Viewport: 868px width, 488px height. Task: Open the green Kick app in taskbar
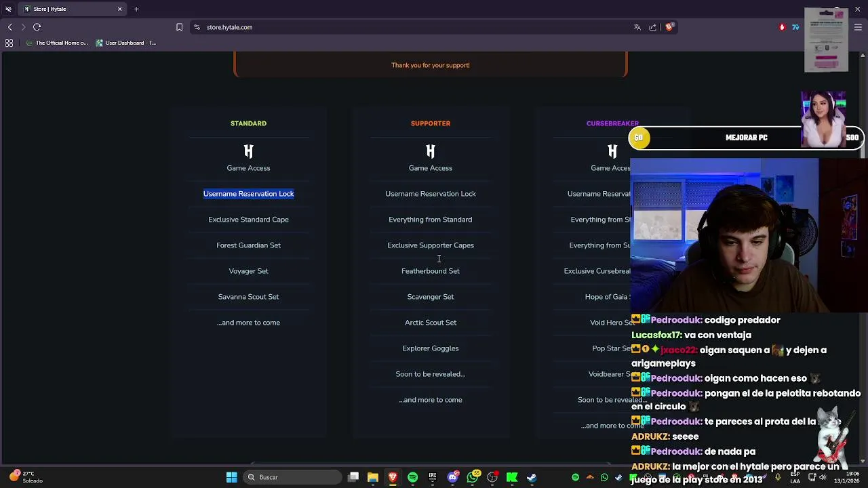coord(512,477)
